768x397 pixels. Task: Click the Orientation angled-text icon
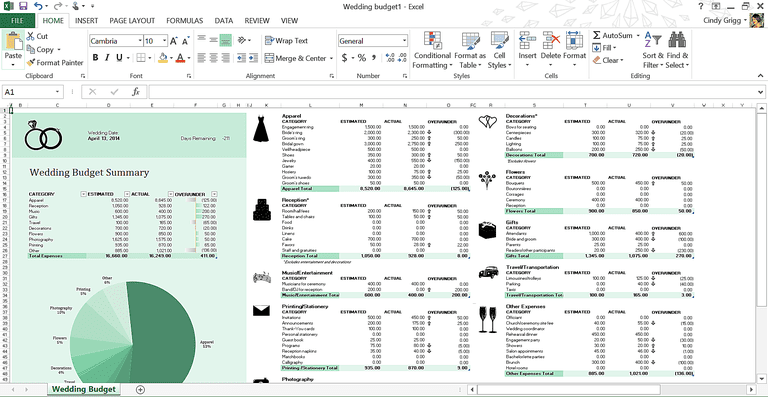coord(242,40)
